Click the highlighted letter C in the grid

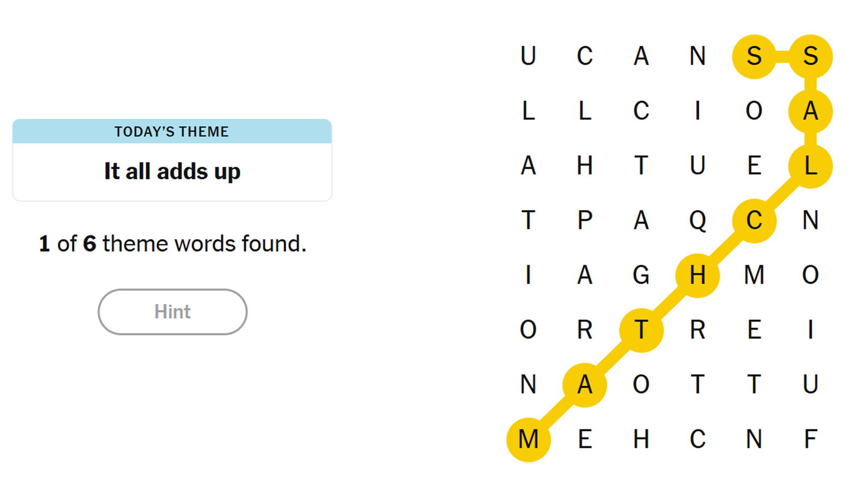coord(754,220)
